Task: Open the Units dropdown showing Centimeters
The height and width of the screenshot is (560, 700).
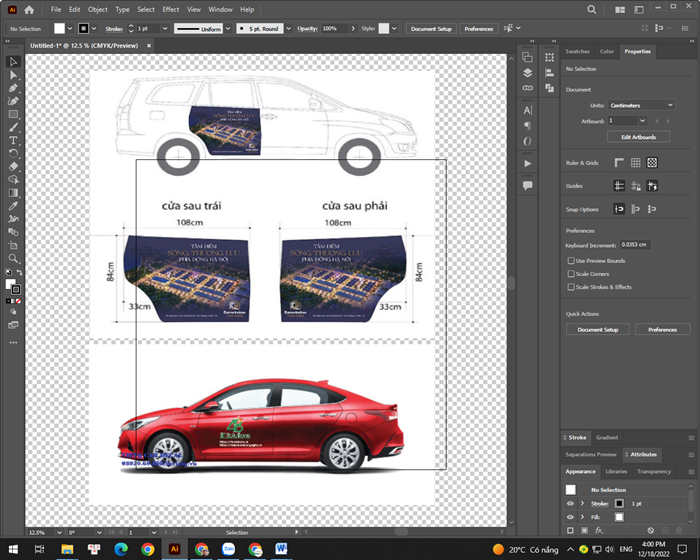Action: click(640, 105)
